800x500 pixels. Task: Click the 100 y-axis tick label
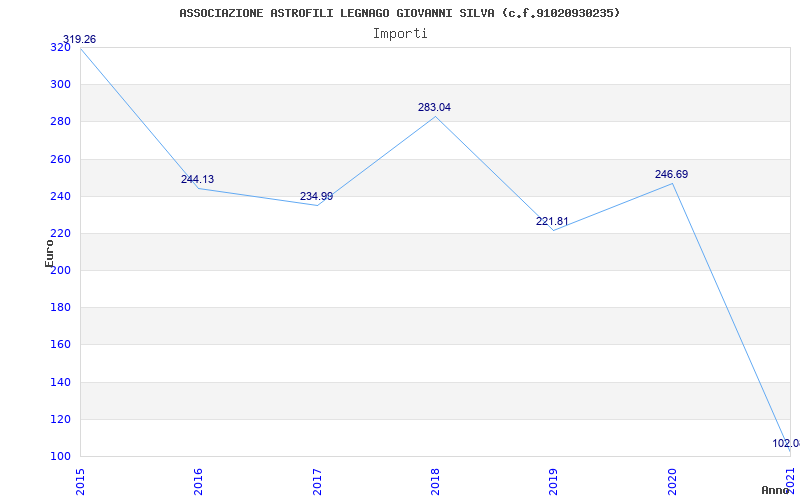click(x=60, y=457)
